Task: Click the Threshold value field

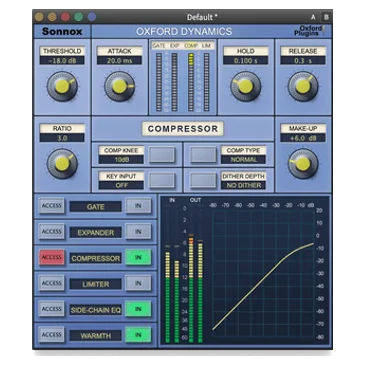Action: [x=62, y=61]
